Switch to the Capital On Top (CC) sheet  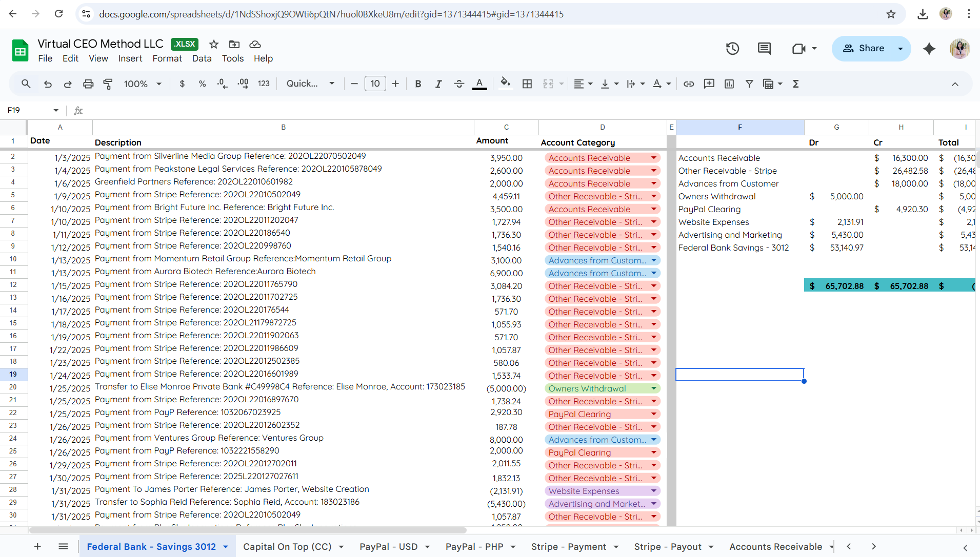point(287,547)
